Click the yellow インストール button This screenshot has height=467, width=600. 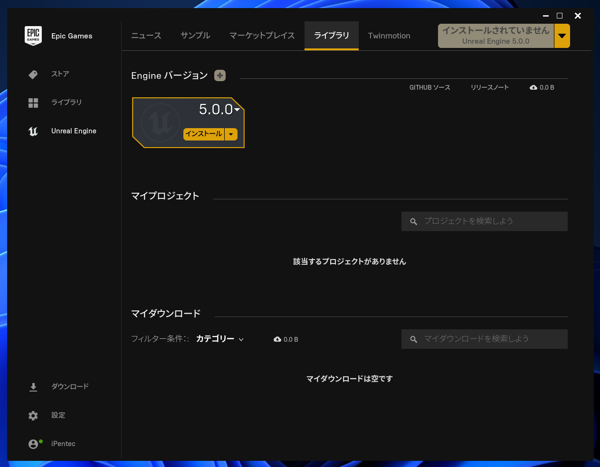[x=204, y=134]
